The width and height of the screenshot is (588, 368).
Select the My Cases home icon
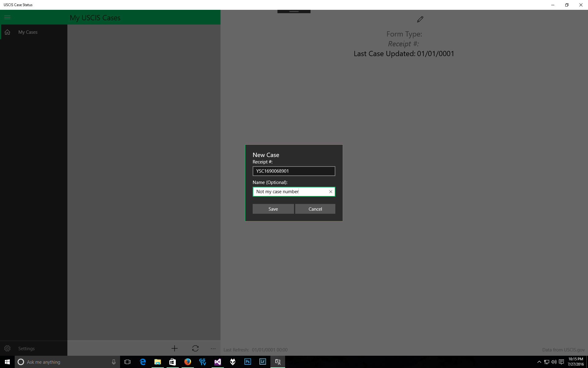coord(7,32)
